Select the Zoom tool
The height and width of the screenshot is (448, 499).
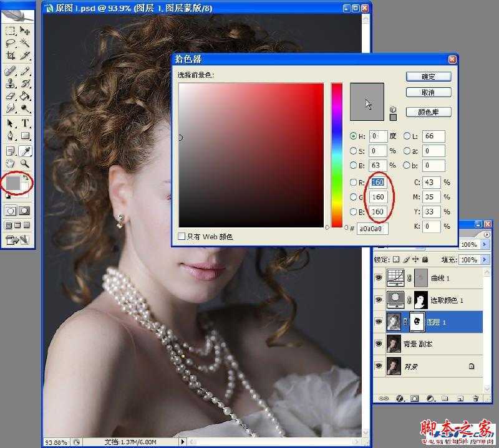pos(25,163)
